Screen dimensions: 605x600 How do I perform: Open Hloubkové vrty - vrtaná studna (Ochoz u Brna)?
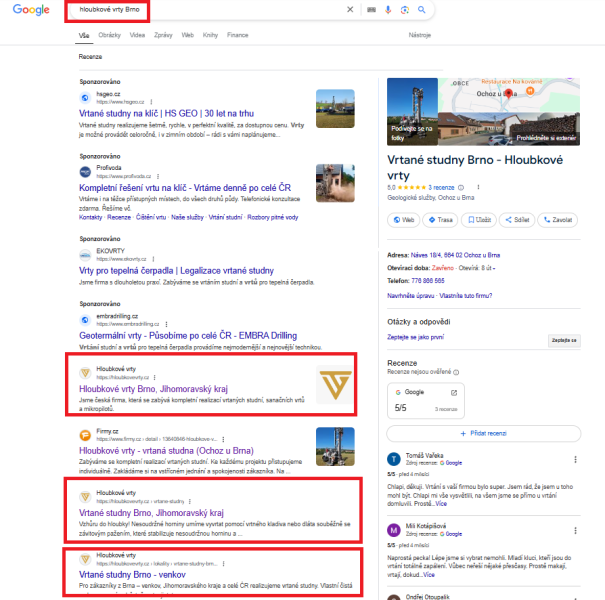(166, 451)
